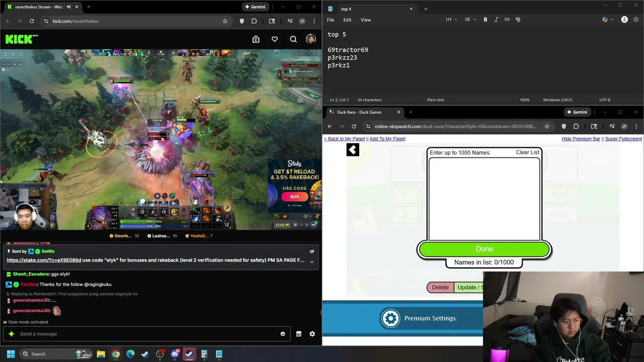The height and width of the screenshot is (362, 644).
Task: Reload the kick.com tab
Action: 32,21
